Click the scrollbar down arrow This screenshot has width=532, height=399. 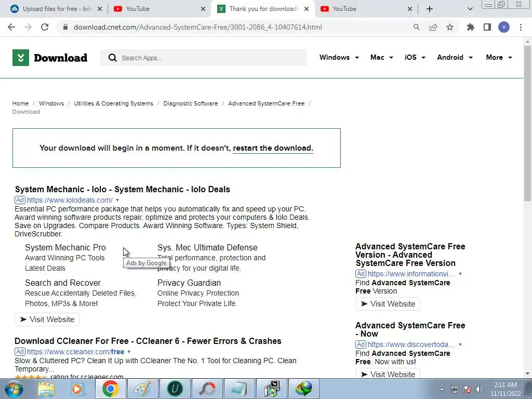tap(527, 374)
